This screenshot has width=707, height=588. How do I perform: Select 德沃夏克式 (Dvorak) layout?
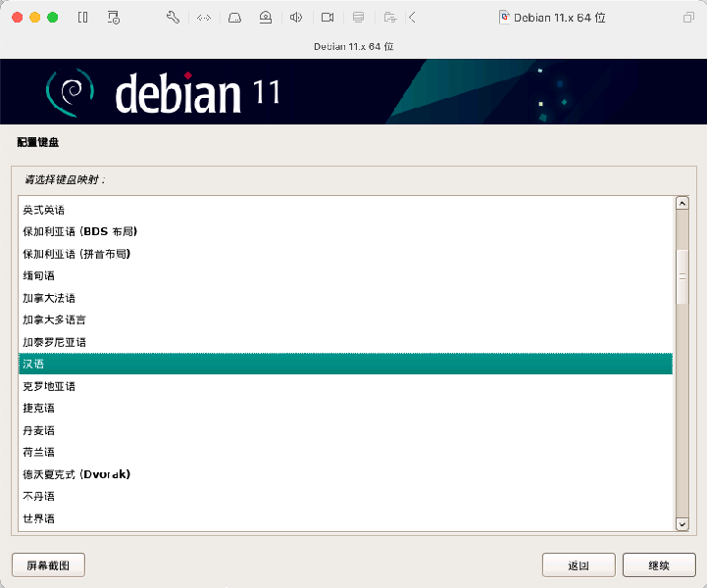(345, 474)
